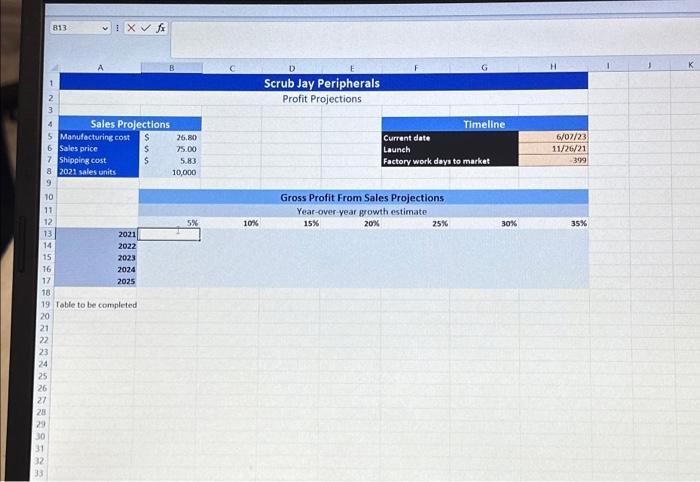Click the 26.80 manufacturing cost value
Image resolution: width=700 pixels, height=482 pixels.
171,137
